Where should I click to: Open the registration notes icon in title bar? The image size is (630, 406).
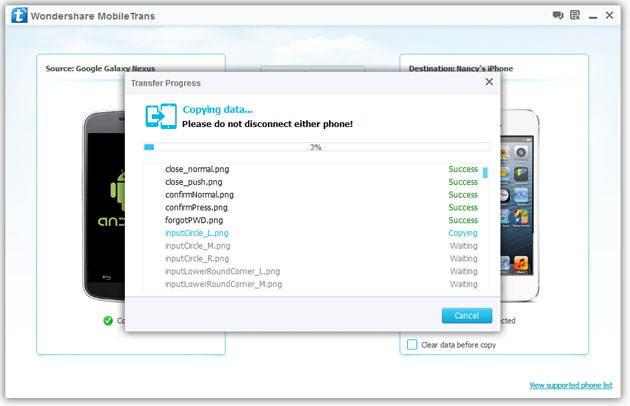[x=575, y=15]
